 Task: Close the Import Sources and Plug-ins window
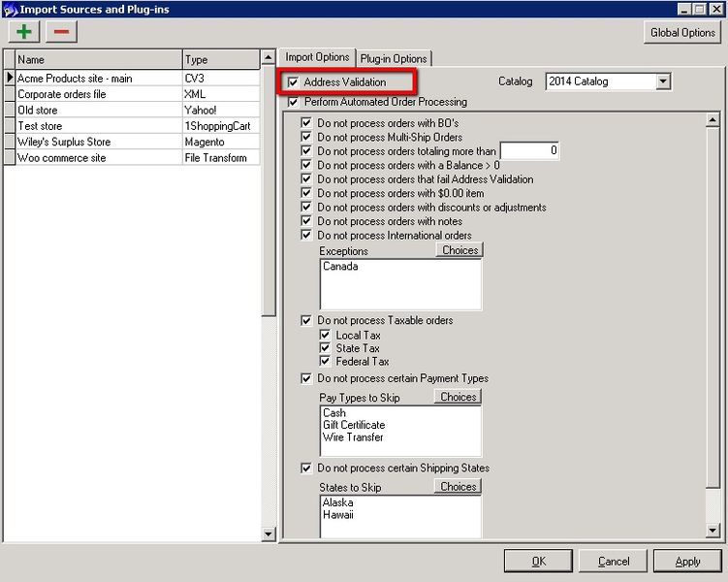click(x=716, y=8)
